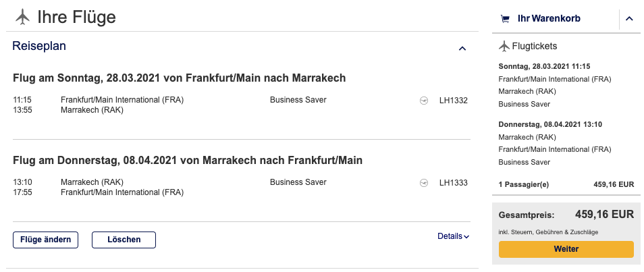Click the outbound Business Saver fare label
The height and width of the screenshot is (272, 644).
click(298, 100)
